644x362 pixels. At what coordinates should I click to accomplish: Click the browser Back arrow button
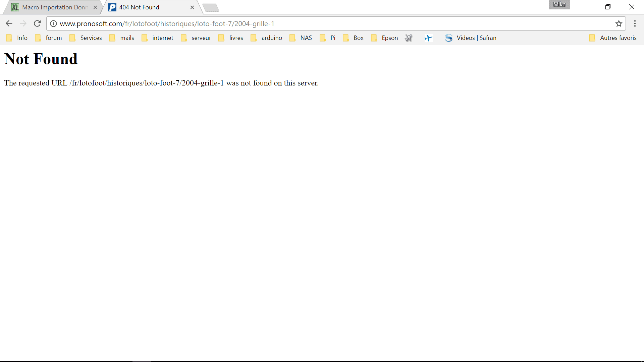[x=9, y=23]
